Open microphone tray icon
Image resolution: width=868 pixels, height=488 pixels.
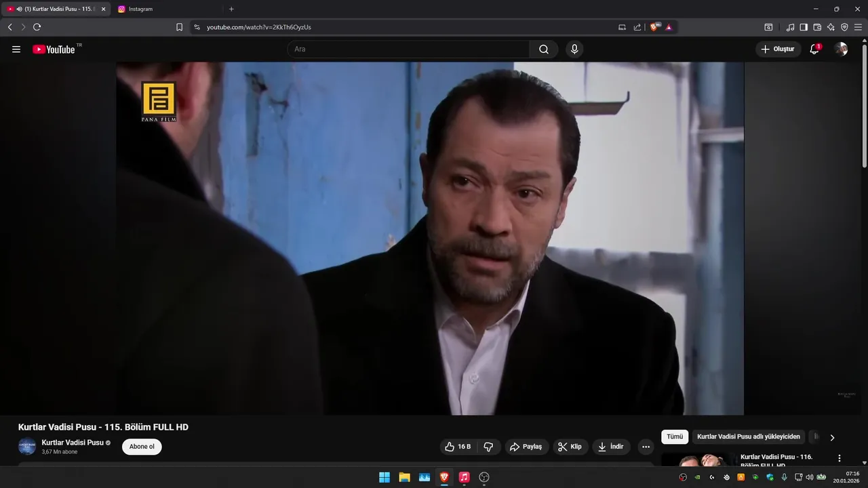pyautogui.click(x=785, y=477)
